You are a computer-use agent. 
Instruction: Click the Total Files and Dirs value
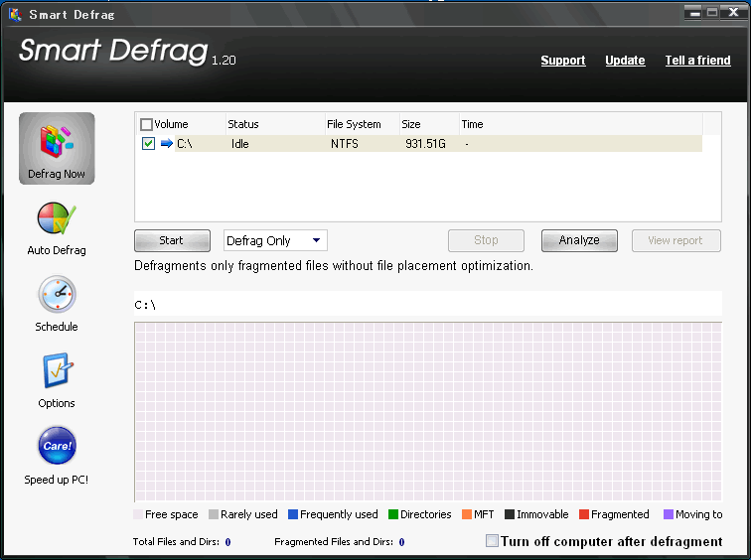pos(228,542)
